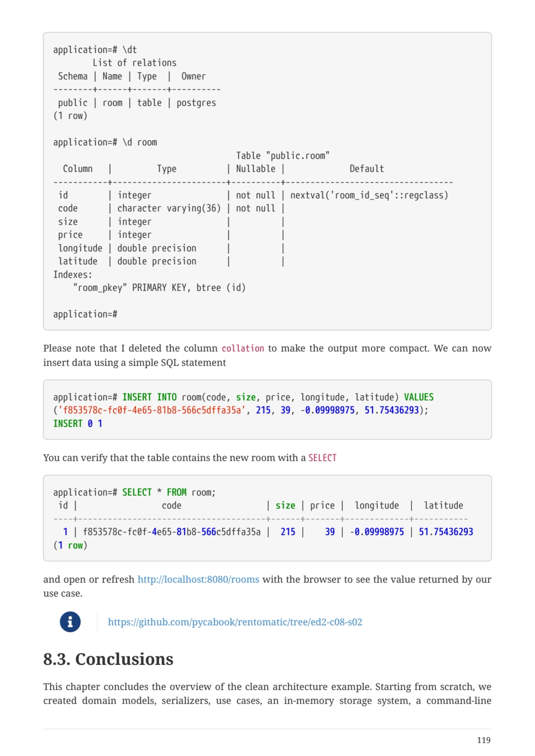Click the '-0.09998975' value in result row
Image resolution: width=535 pixels, height=756 pixels.
click(x=377, y=532)
